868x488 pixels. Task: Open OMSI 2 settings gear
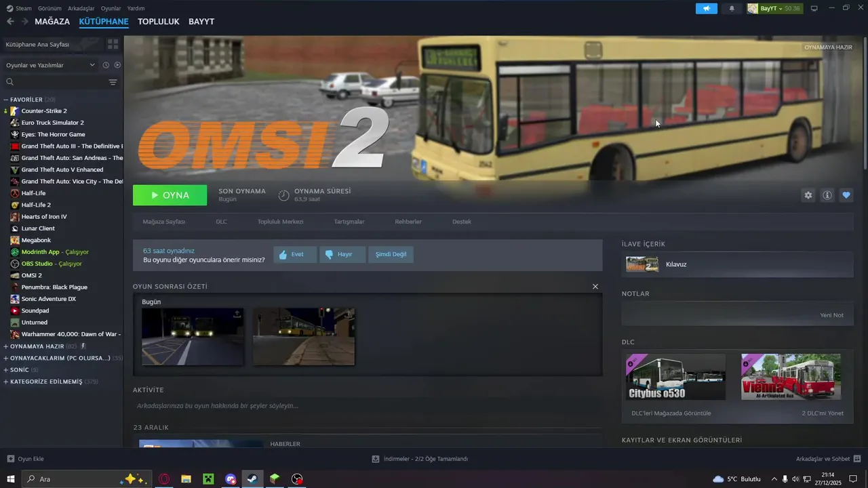point(808,195)
